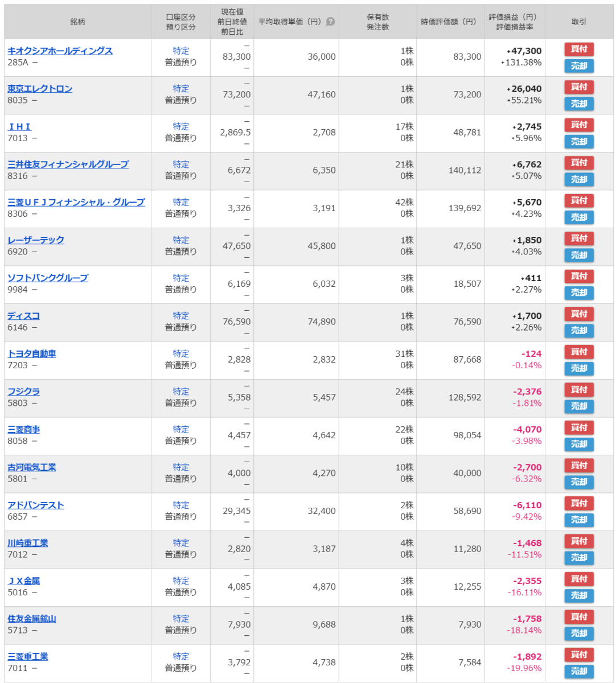Click 売却 button for キオクシアホールディングス
This screenshot has height=683, width=616.
[579, 66]
